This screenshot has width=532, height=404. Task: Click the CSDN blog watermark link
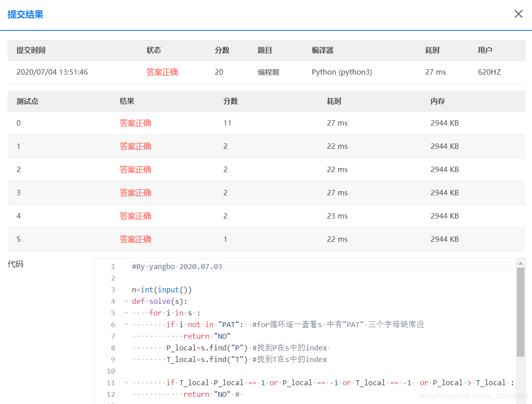coord(474,396)
